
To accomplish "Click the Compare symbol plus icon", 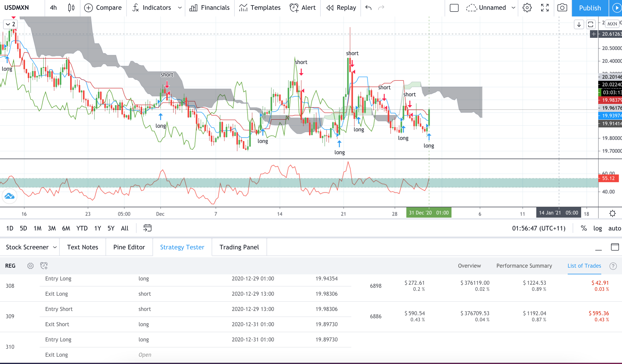I will click(x=88, y=8).
